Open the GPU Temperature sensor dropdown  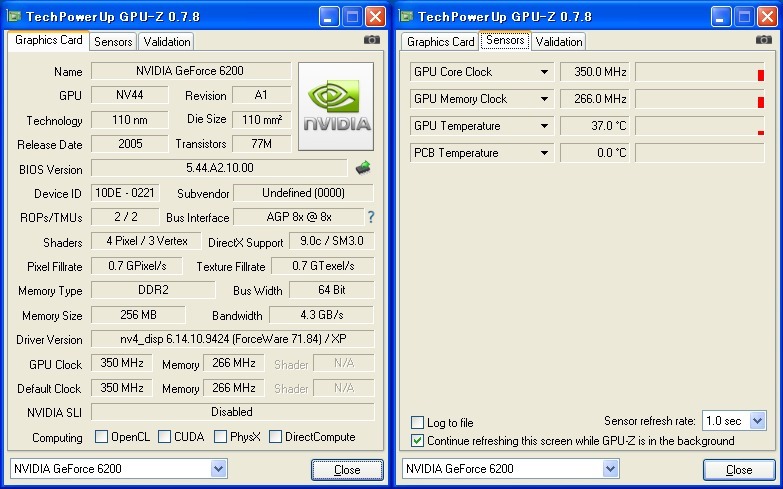[x=544, y=126]
